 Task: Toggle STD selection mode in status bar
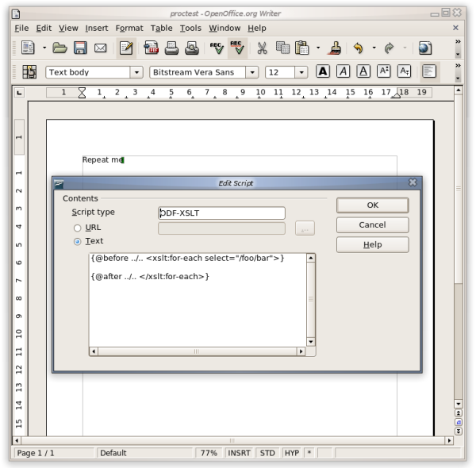coord(267,453)
